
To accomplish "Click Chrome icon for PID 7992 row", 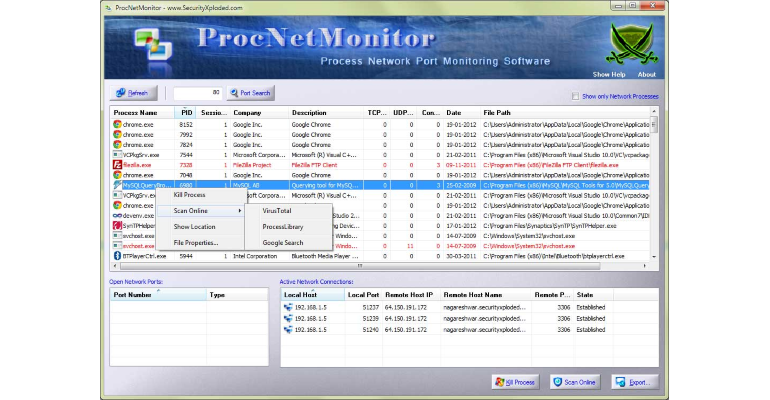I will point(117,134).
